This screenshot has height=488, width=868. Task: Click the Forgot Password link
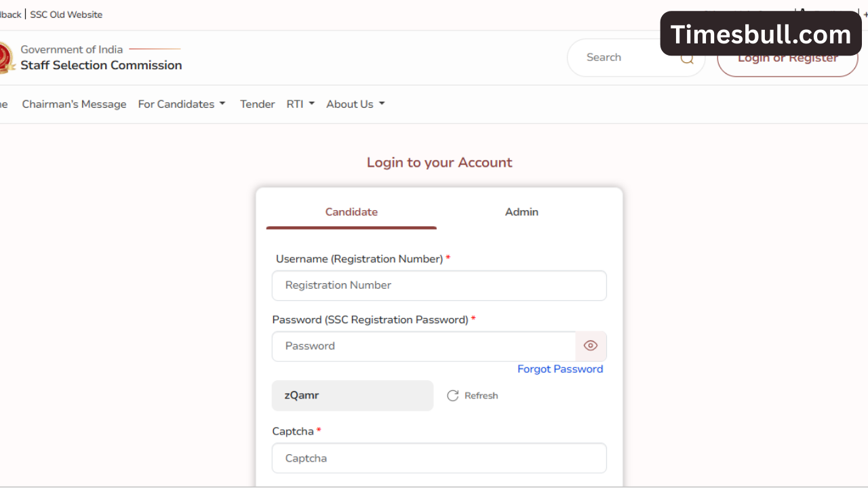point(560,369)
